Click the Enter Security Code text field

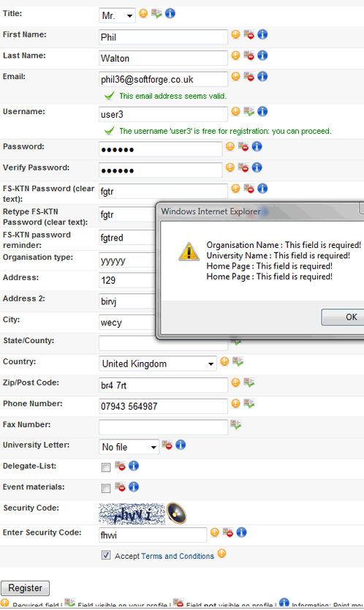pyautogui.click(x=153, y=535)
